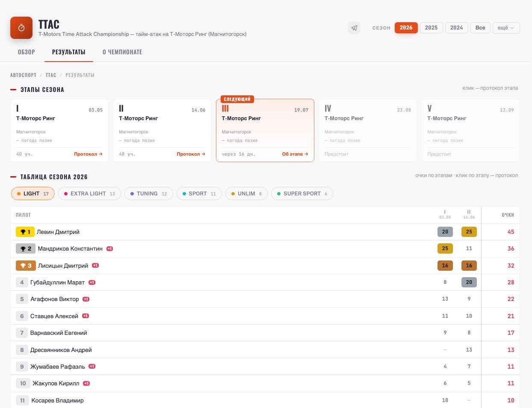Switch to the О ЧЕМПИОНАТЕ tab
This screenshot has height=408, width=532.
122,52
